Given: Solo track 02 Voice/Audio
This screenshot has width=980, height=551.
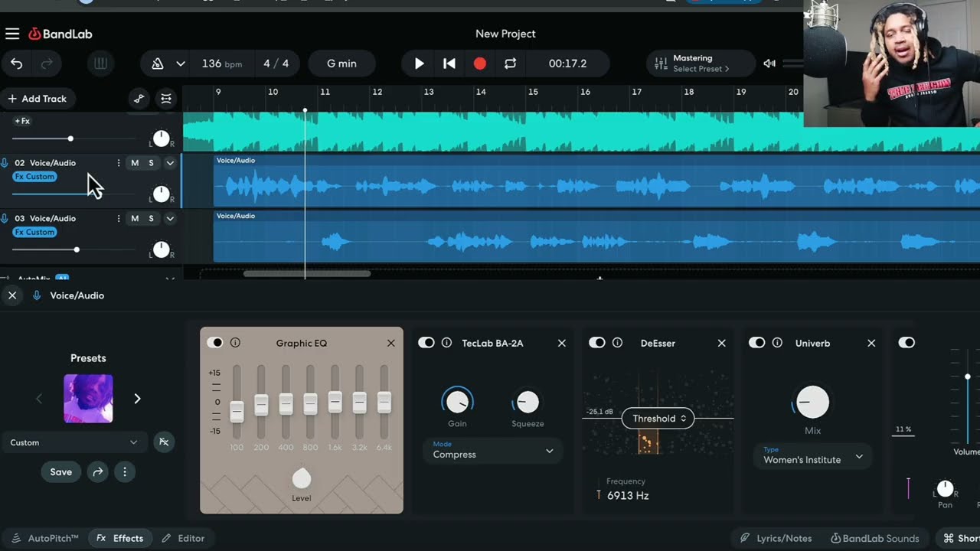Looking at the screenshot, I should click(151, 163).
